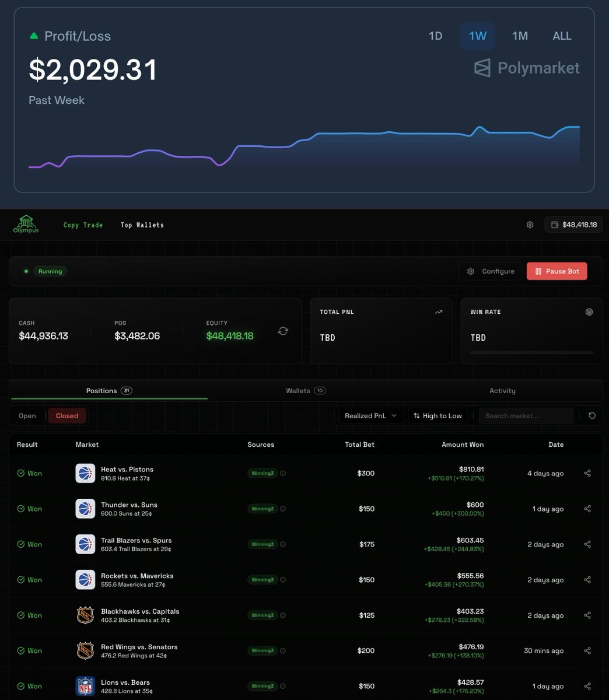Pause the bot

pyautogui.click(x=556, y=271)
